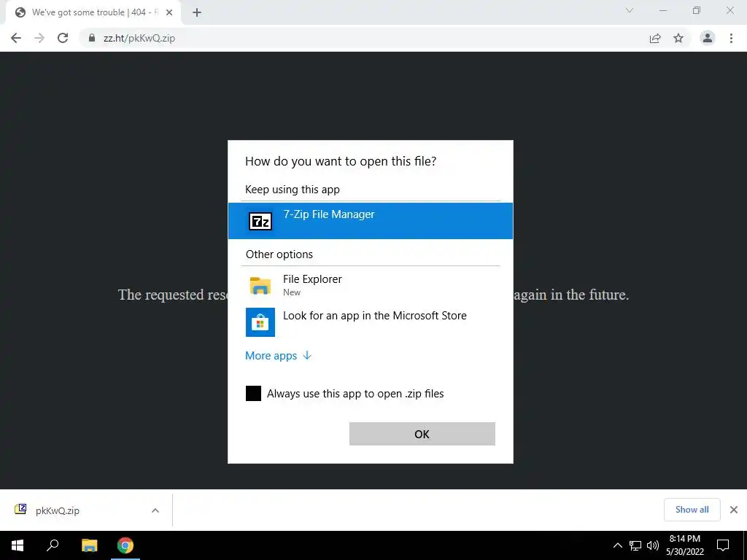Open clock showing 8:14 PM
The width and height of the screenshot is (747, 560).
[x=684, y=545]
